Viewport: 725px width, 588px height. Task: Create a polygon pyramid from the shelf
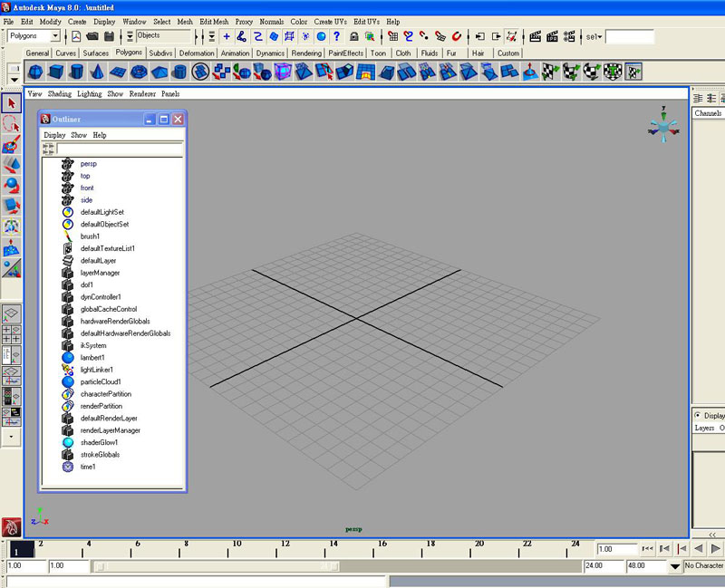[x=159, y=72]
